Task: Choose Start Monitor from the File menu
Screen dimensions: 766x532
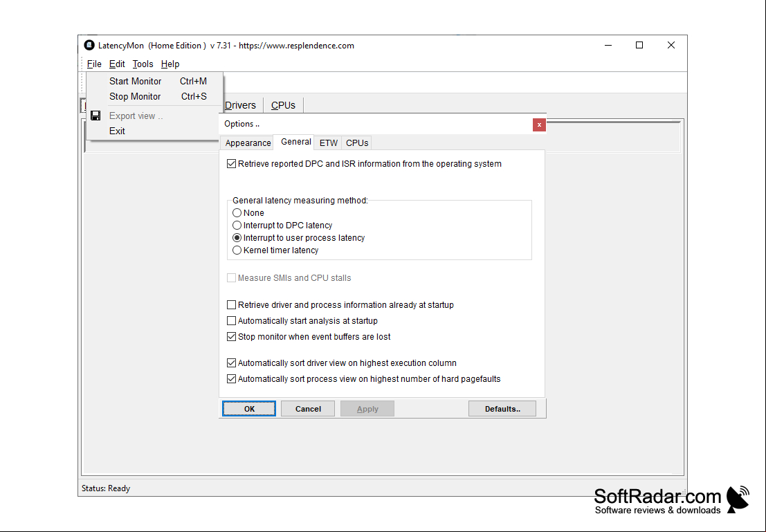Action: click(x=155, y=81)
